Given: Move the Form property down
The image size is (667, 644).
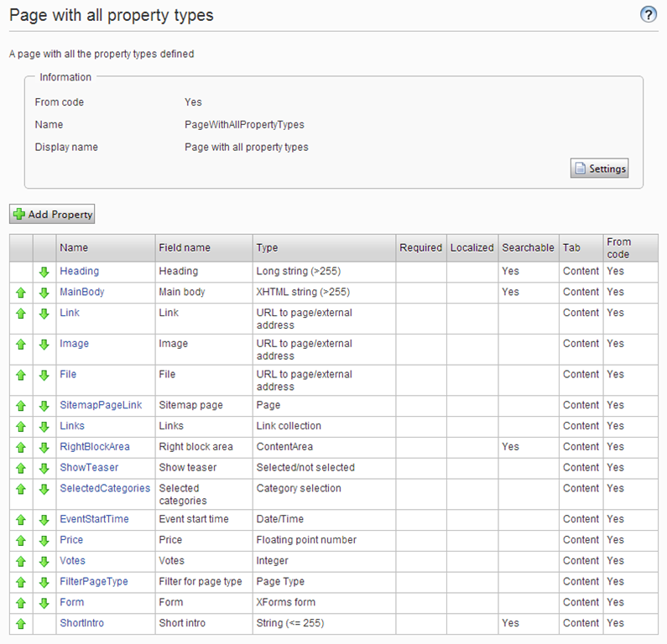Looking at the screenshot, I should (x=44, y=603).
